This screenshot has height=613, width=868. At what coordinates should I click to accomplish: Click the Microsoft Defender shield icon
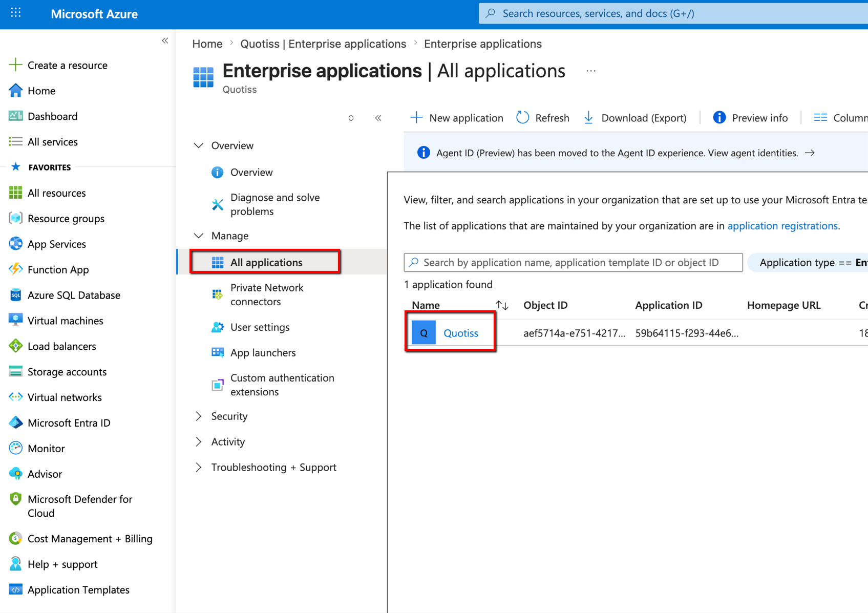pos(16,499)
